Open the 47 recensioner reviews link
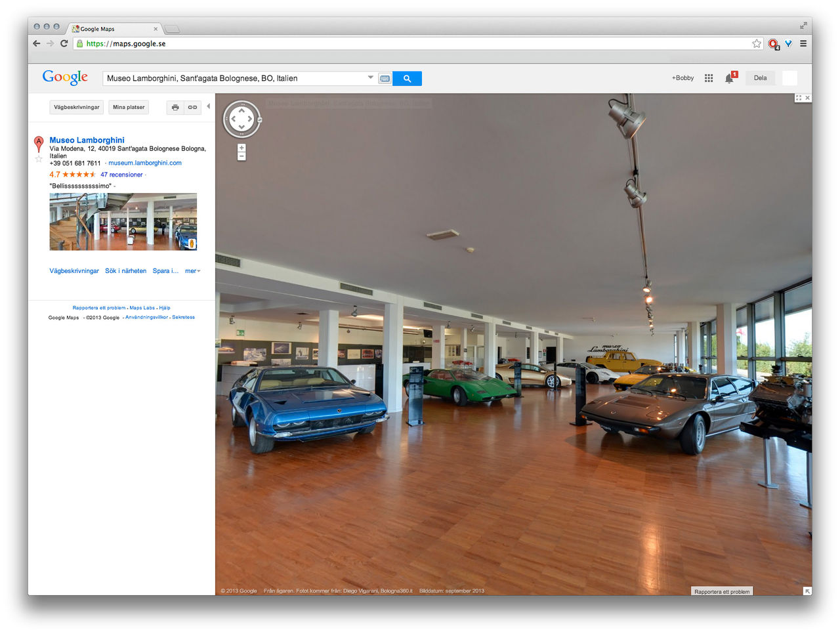Viewport: 840px width, 634px height. pyautogui.click(x=121, y=175)
